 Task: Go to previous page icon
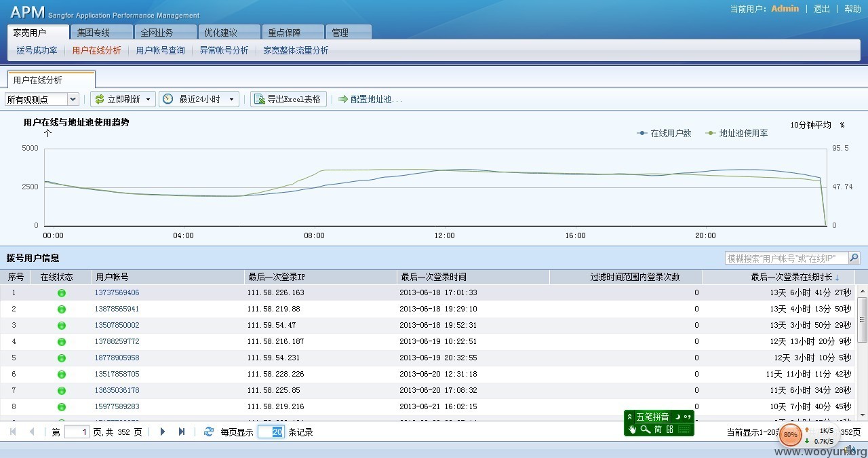(x=31, y=432)
